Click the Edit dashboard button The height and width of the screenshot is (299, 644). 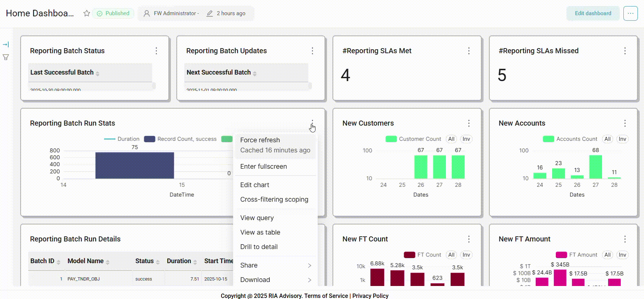(593, 13)
